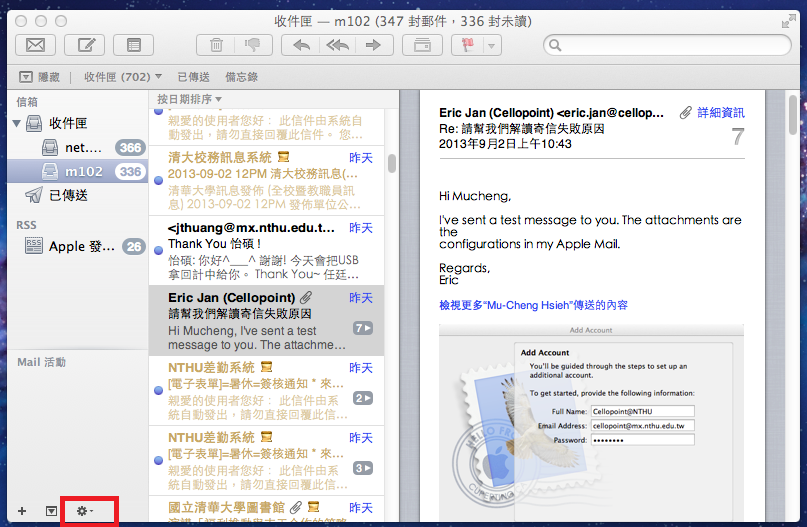Image resolution: width=807 pixels, height=527 pixels.
Task: Flag the message with red flag
Action: [468, 44]
